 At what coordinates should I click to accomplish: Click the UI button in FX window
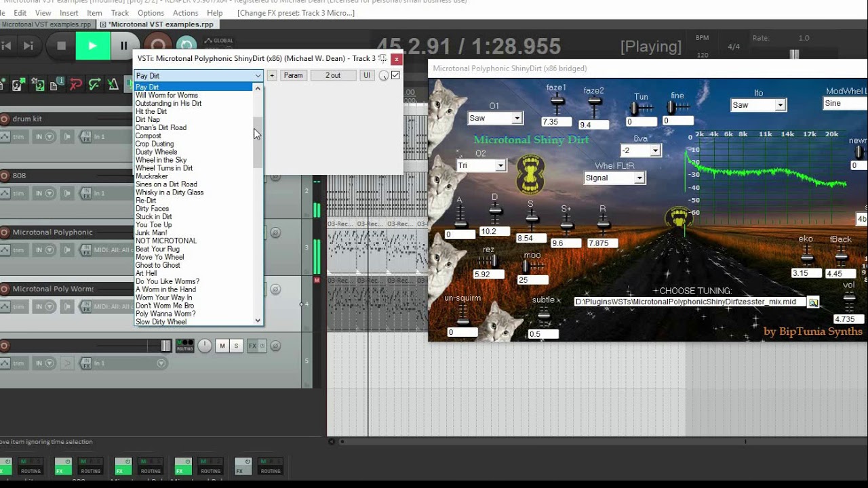pyautogui.click(x=367, y=75)
